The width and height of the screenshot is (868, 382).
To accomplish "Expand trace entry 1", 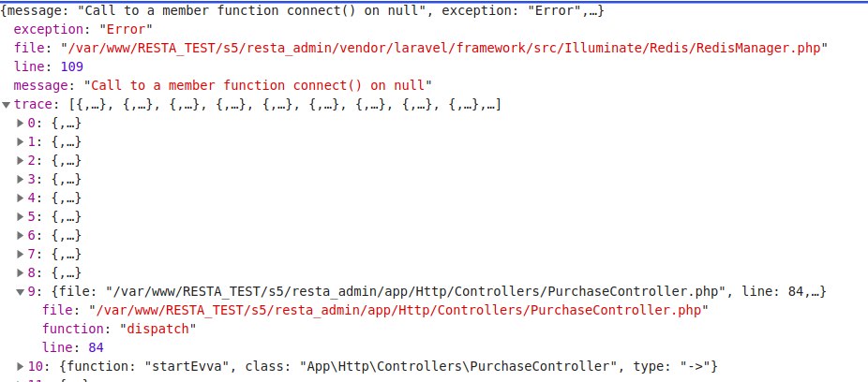I will click(22, 141).
